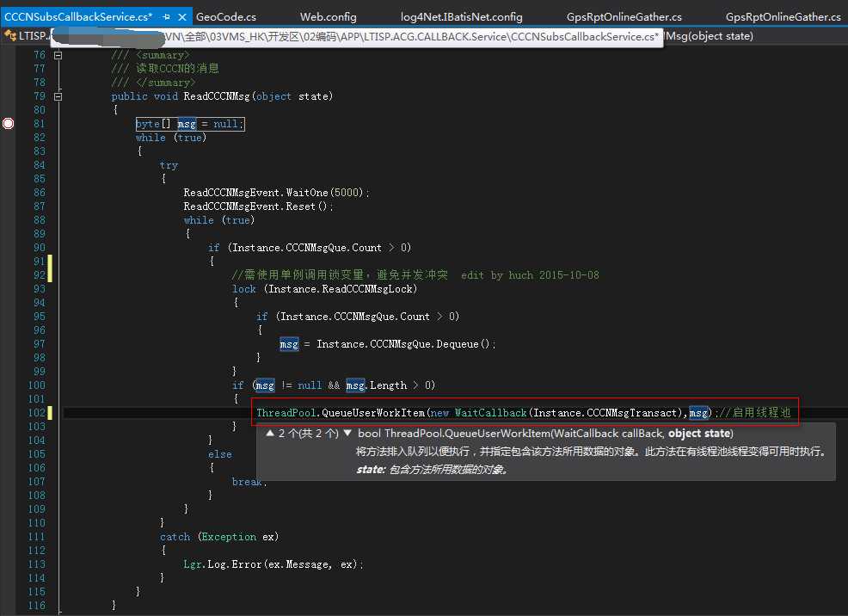Show next overload in signature tooltip
The image size is (848, 616).
pyautogui.click(x=347, y=434)
